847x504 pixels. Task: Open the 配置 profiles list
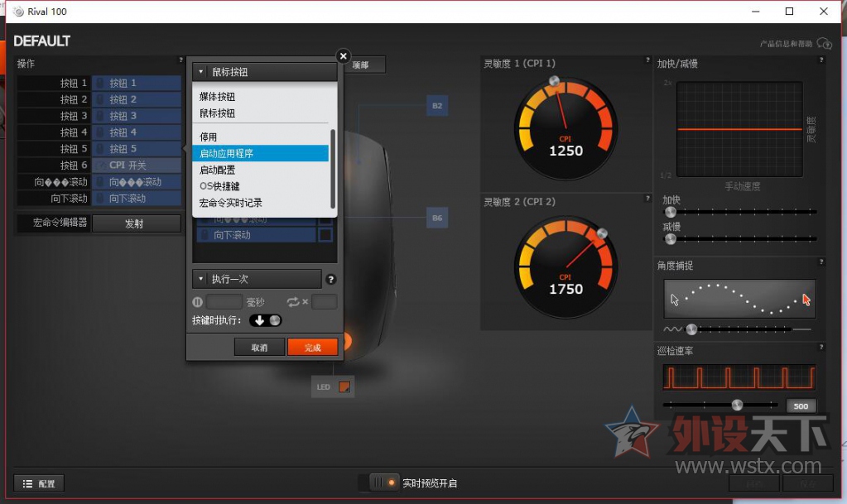39,483
